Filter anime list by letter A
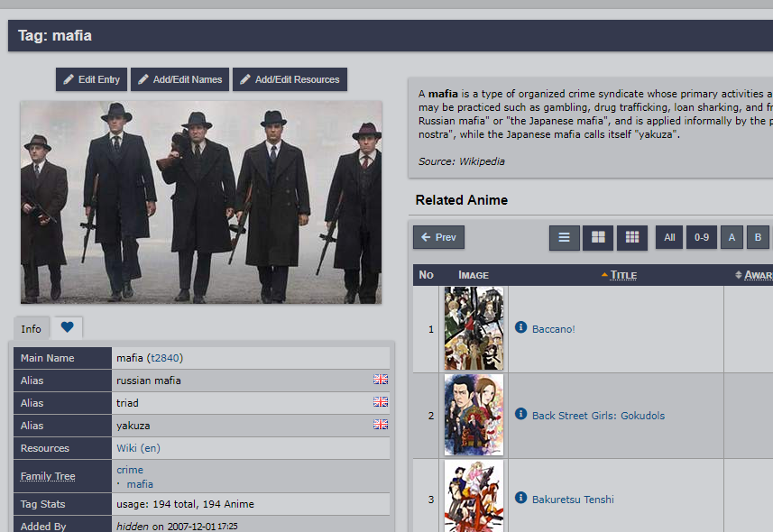The image size is (773, 532). point(732,237)
